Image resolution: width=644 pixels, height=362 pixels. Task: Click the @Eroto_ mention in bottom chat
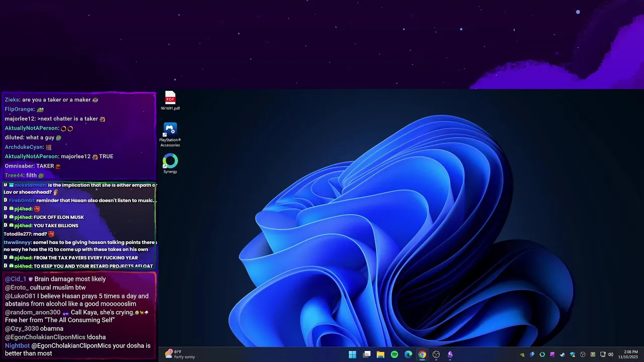[17, 288]
